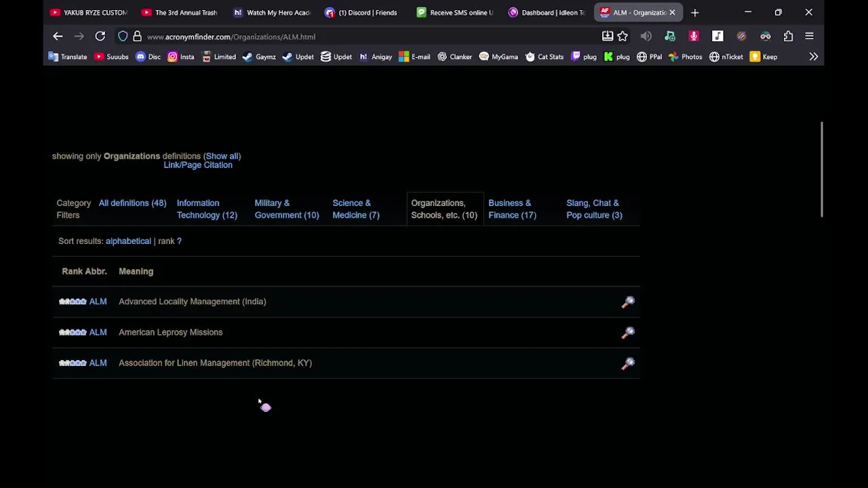Click ALM abbreviation for Advanced Locality Management
The image size is (868, 488).
coord(98,302)
